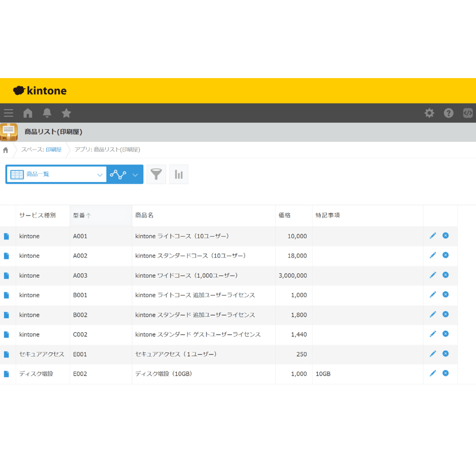The width and height of the screenshot is (476, 476).
Task: Click the kintone logo
Action: click(x=40, y=91)
